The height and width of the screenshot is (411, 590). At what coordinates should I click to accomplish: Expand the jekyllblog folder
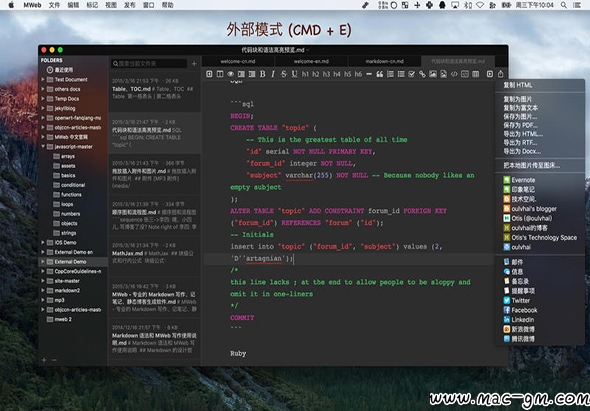pos(43,108)
